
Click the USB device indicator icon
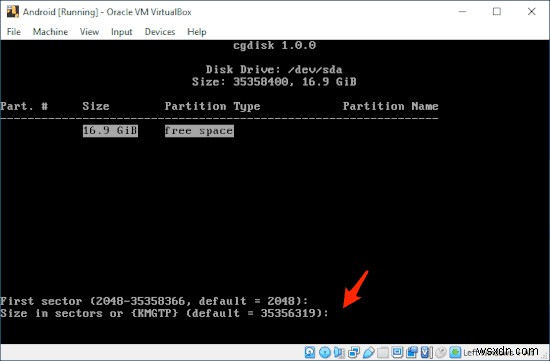click(x=368, y=352)
